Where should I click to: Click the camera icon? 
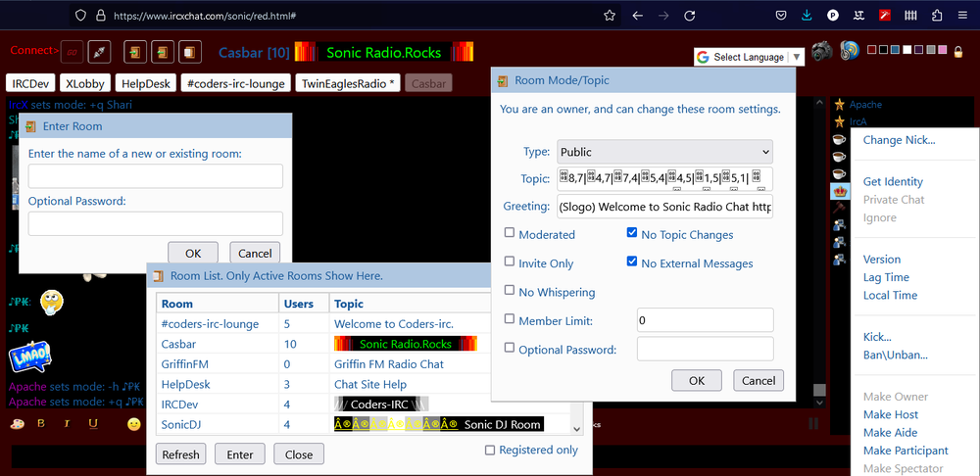click(822, 51)
